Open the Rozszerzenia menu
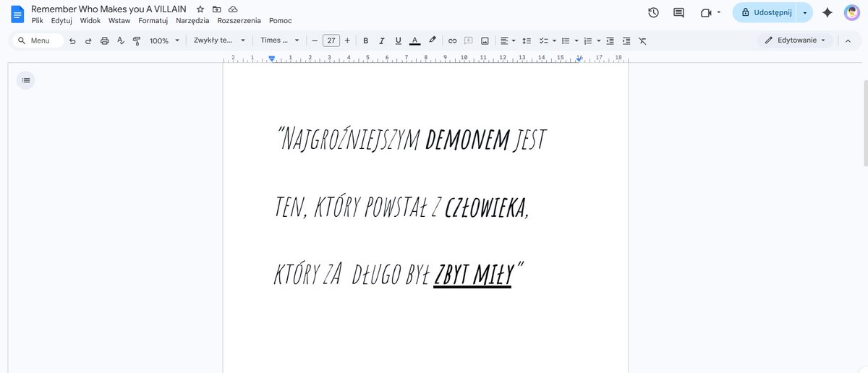 tap(239, 21)
